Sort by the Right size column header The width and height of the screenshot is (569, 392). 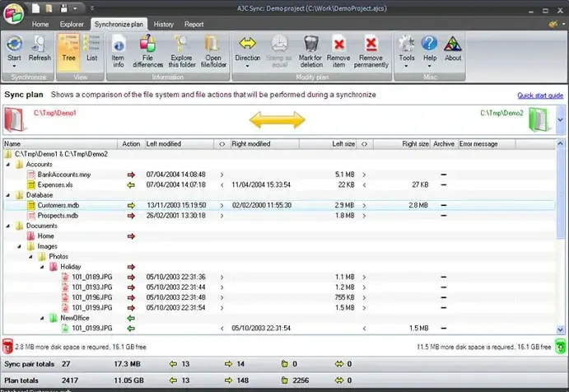[401, 144]
